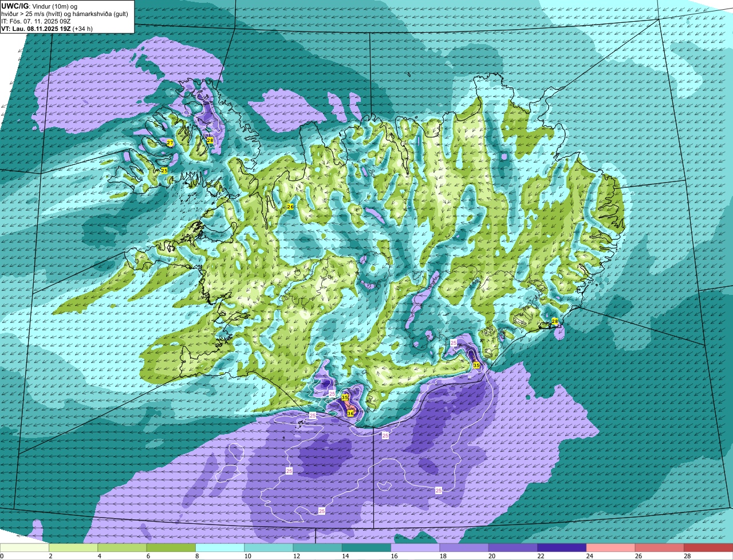Click the 2–4 m/s pale green legend swatch
This screenshot has height=560, width=733.
(73, 547)
